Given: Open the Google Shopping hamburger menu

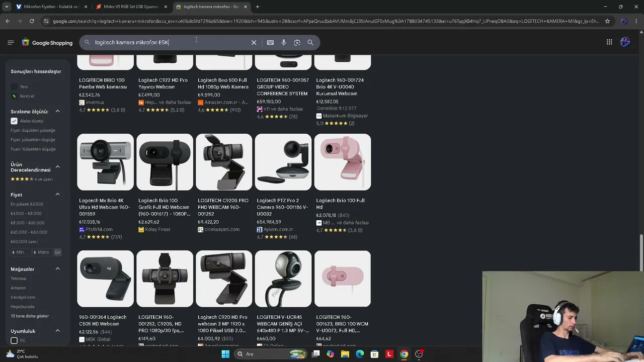Looking at the screenshot, I should (x=11, y=42).
